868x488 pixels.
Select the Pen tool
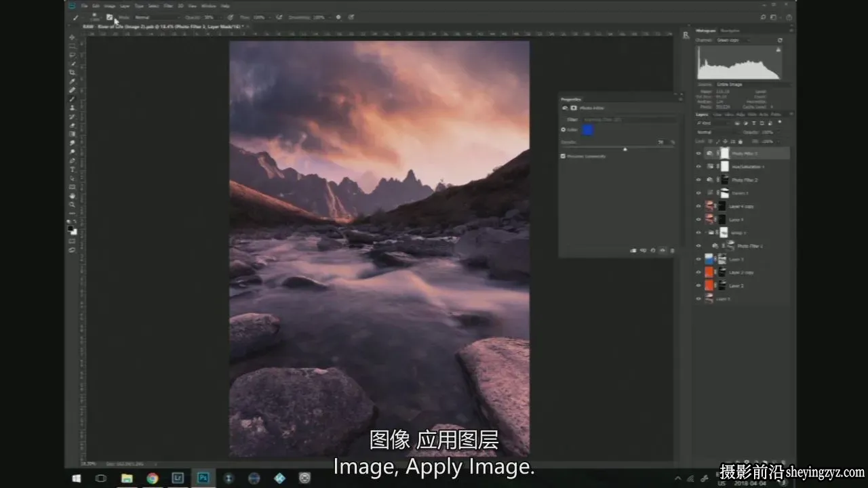click(x=73, y=161)
